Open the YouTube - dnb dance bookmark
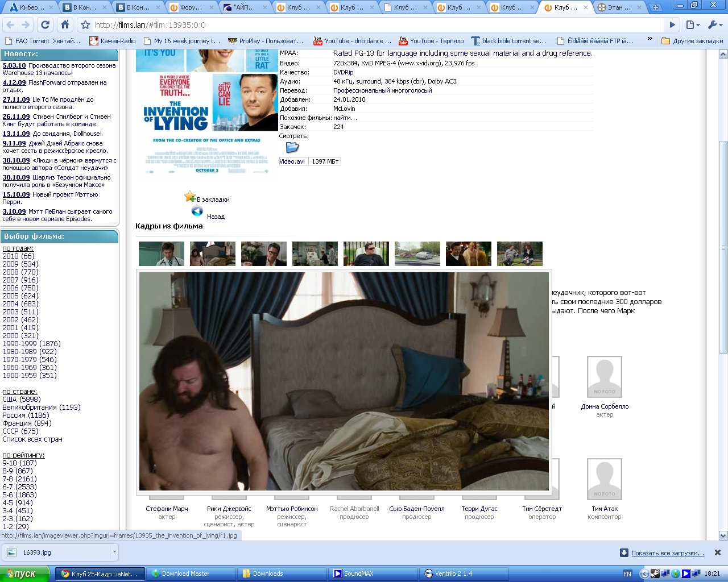Image resolution: width=728 pixels, height=582 pixels. pos(352,41)
